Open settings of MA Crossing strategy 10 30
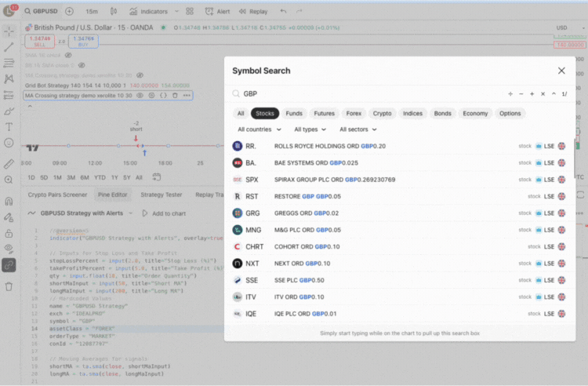 click(151, 96)
